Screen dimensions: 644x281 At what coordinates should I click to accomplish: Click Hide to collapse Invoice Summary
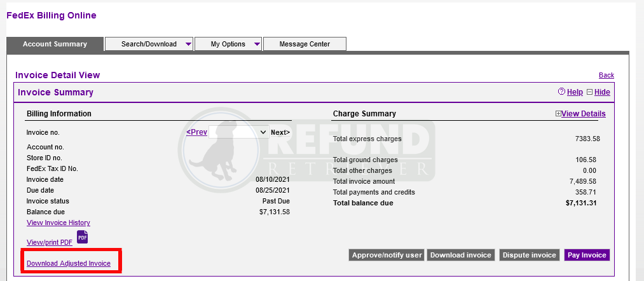click(x=602, y=92)
